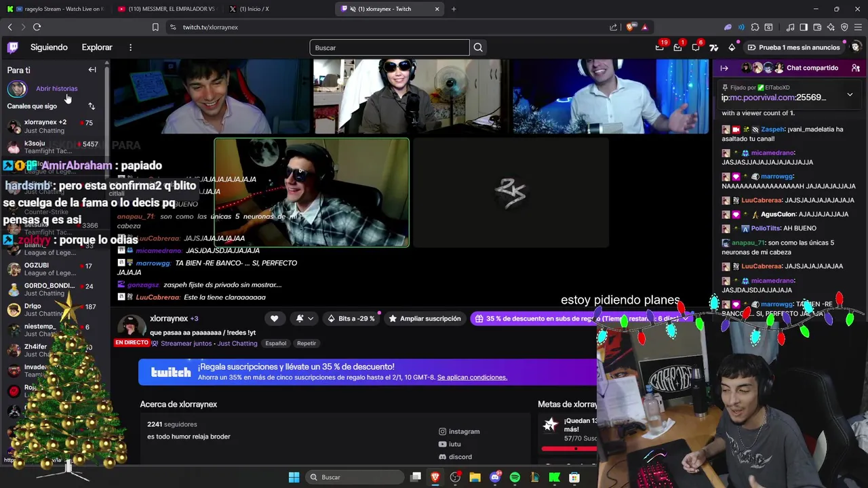Focus the Twitch Buscar search field
The width and height of the screenshot is (868, 488).
tap(389, 47)
